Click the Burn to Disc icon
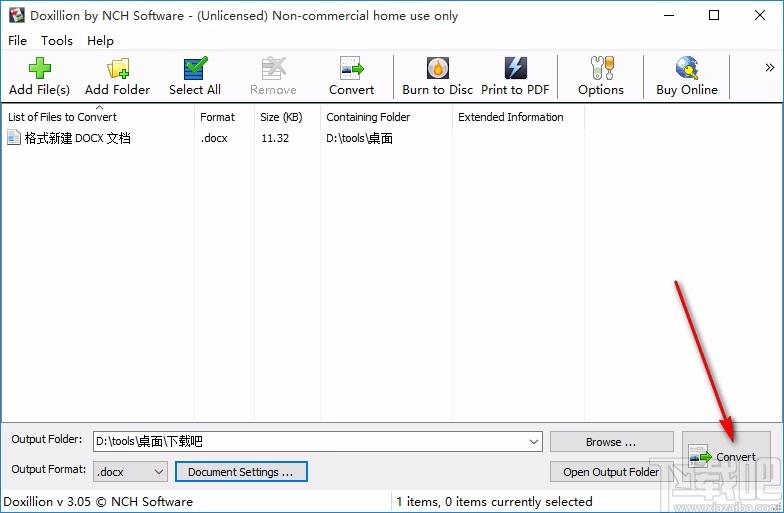Image resolution: width=784 pixels, height=513 pixels. pyautogui.click(x=438, y=68)
